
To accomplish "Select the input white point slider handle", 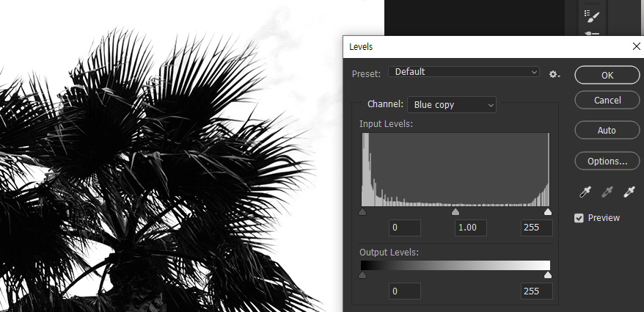I will coord(548,211).
